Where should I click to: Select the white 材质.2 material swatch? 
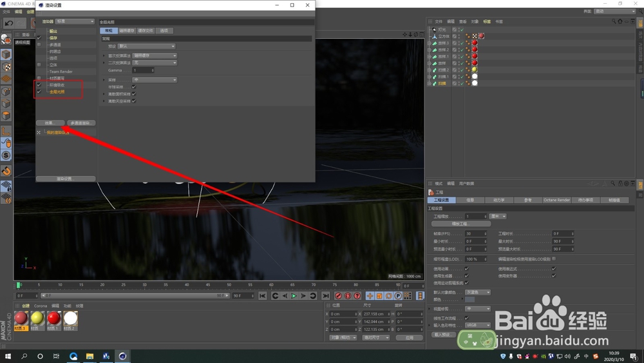(x=70, y=319)
